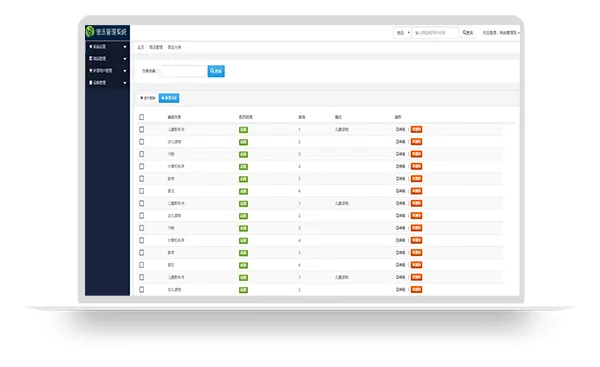The width and height of the screenshot is (600, 367).
Task: Open the administrator account dropdown at top right
Action: (x=501, y=33)
